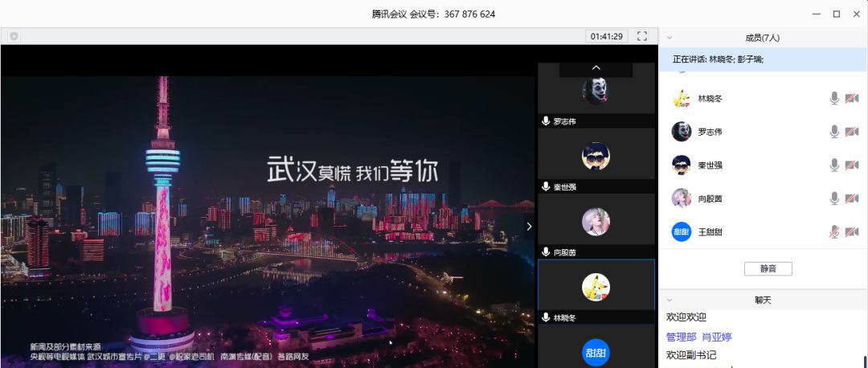Toggle camera for 林晓冬 in member list

(851, 99)
